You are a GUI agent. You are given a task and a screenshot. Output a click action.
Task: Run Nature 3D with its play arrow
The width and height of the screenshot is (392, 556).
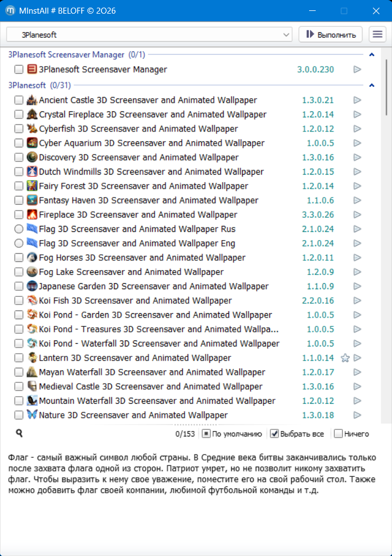(357, 415)
